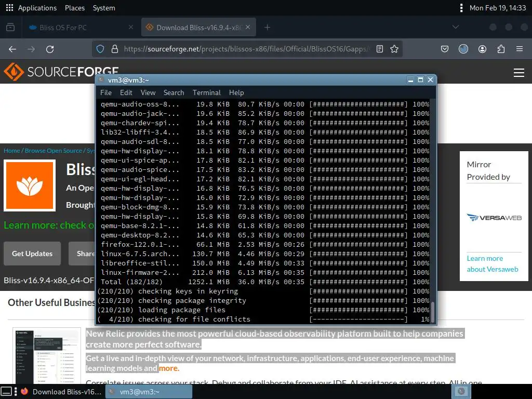532x399 pixels.
Task: Go back with the browser back arrow
Action: 12,49
